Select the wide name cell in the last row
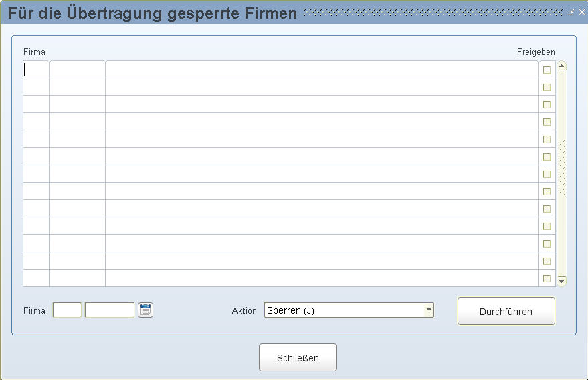This screenshot has width=588, height=380. [x=321, y=278]
